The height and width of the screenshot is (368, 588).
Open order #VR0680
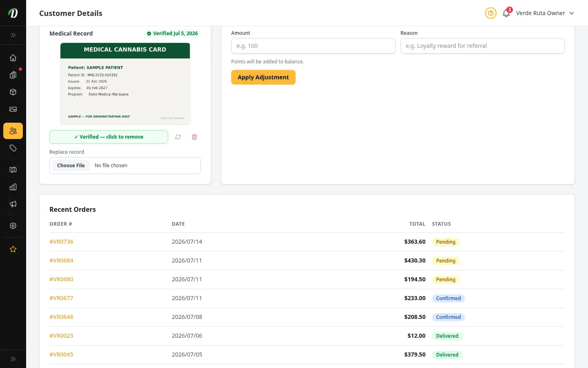[61, 279]
